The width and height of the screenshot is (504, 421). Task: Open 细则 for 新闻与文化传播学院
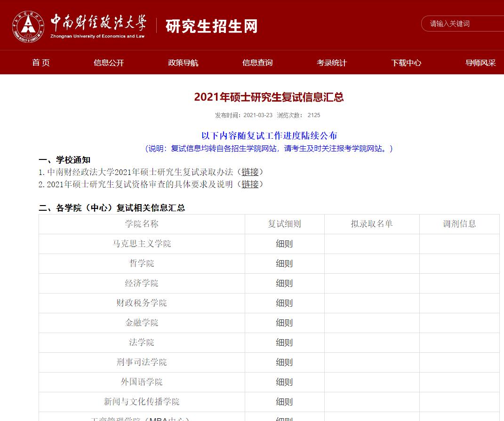pos(284,402)
